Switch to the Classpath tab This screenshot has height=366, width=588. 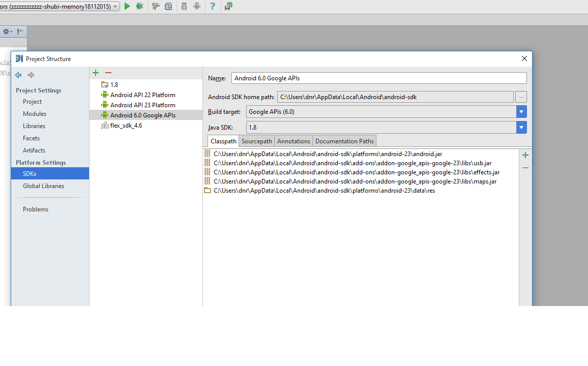(x=223, y=141)
